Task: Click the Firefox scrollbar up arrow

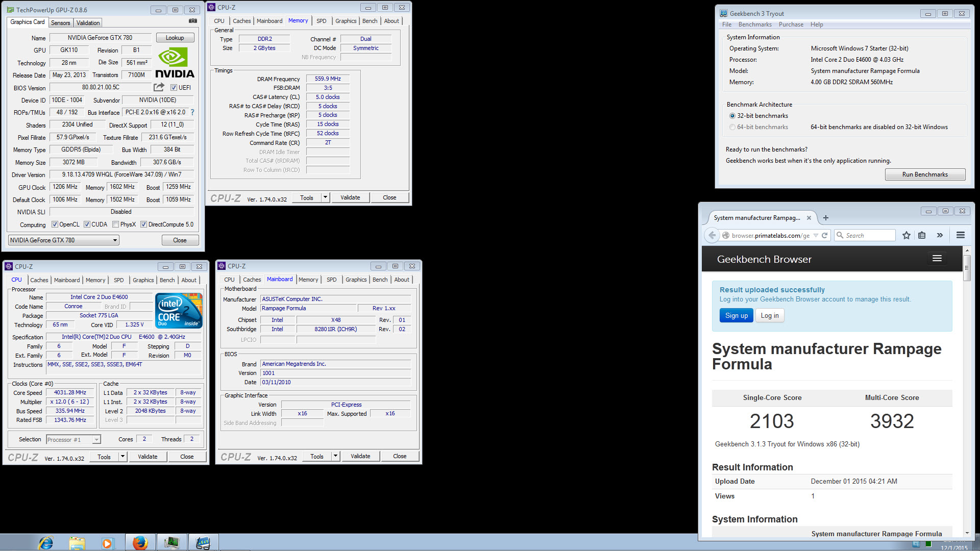Action: (x=967, y=251)
